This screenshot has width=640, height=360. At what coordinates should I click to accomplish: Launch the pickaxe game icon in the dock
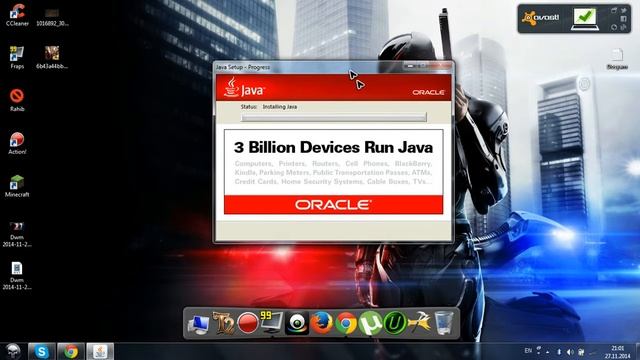click(419, 323)
